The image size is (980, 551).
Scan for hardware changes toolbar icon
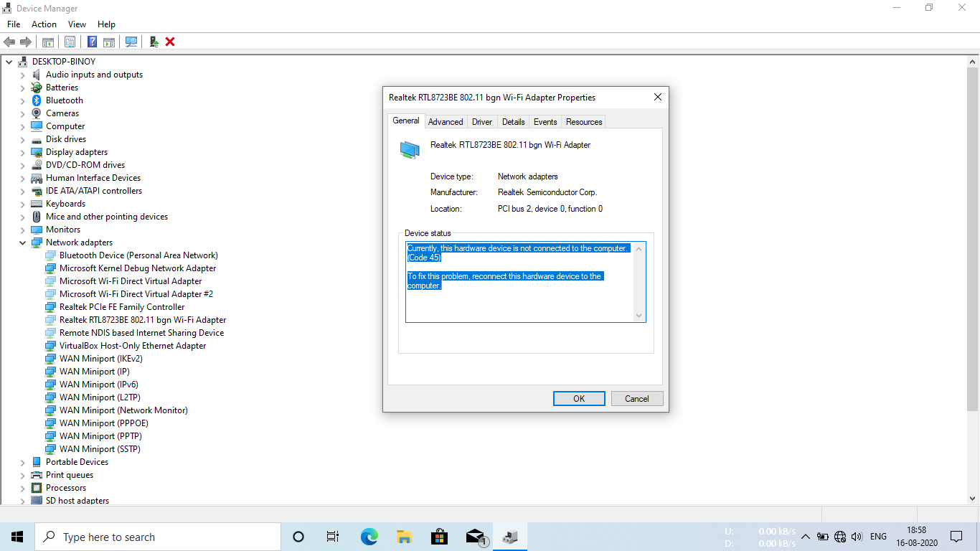pyautogui.click(x=131, y=42)
